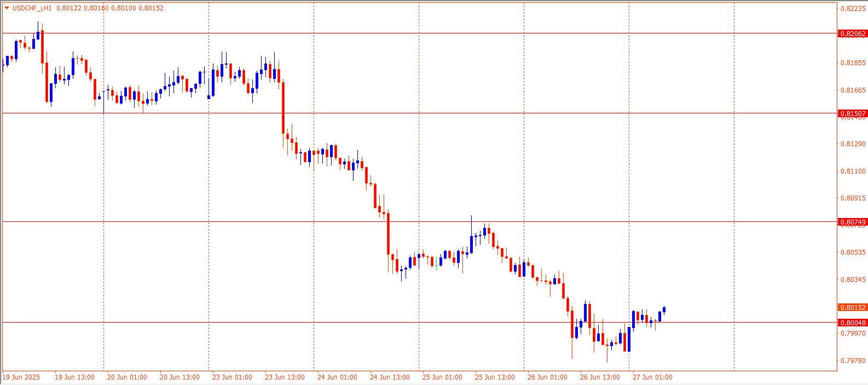Viewport: 868px width, 385px height.
Task: Click the 26 Jun 13:00 time label
Action: 600,377
